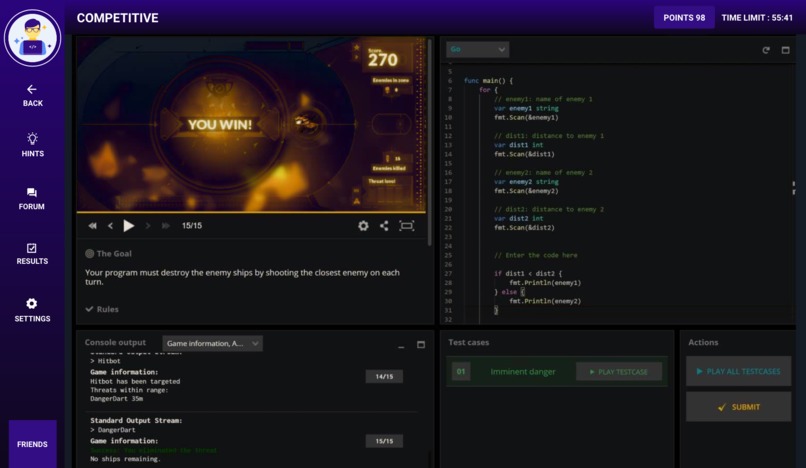Click the Test cases heading
The height and width of the screenshot is (468, 806).
(x=468, y=342)
